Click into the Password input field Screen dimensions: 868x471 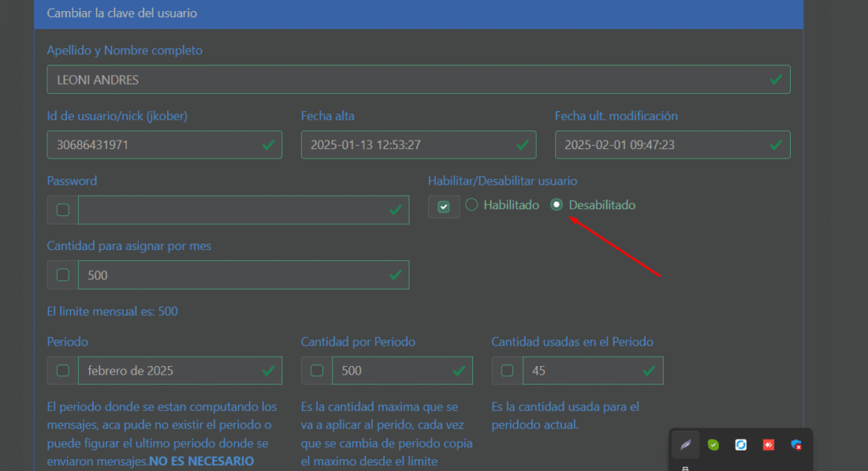pyautogui.click(x=229, y=210)
